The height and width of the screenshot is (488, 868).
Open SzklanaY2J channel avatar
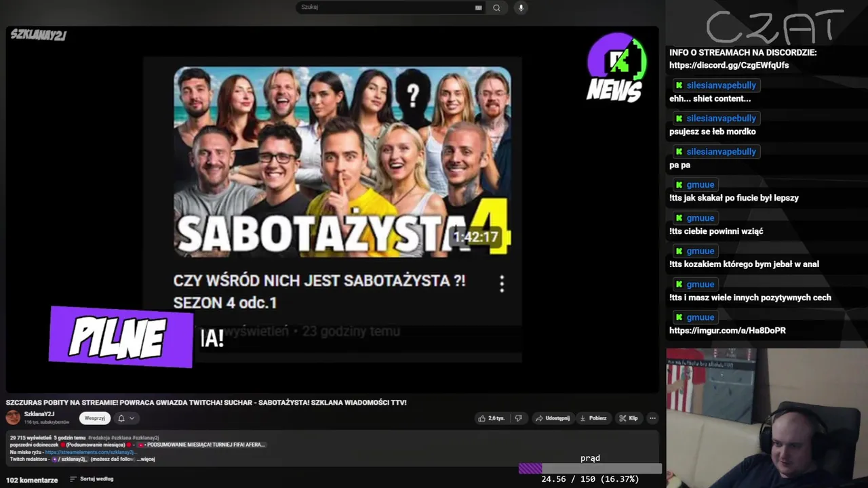[x=13, y=418]
